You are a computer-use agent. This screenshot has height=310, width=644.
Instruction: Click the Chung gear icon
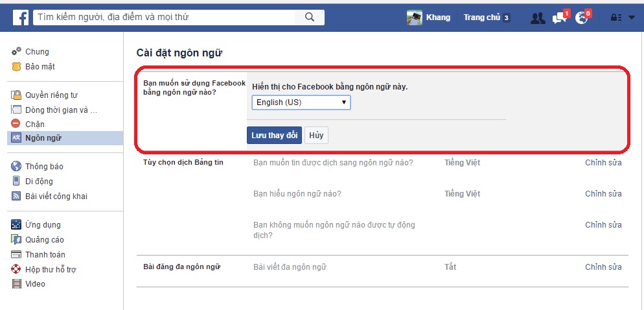coord(16,51)
